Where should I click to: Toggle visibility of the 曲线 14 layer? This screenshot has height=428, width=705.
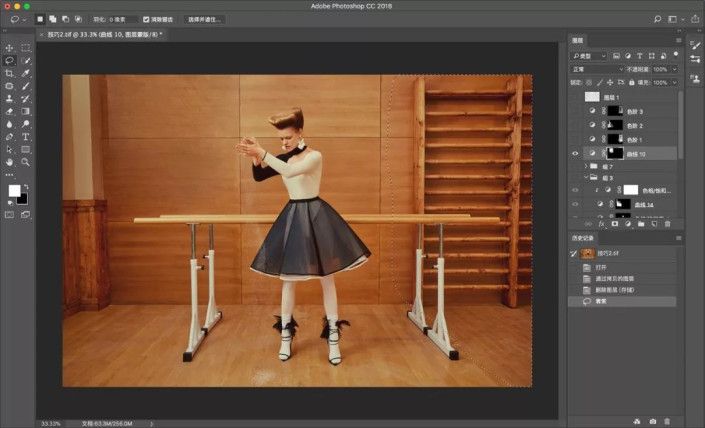(x=575, y=204)
